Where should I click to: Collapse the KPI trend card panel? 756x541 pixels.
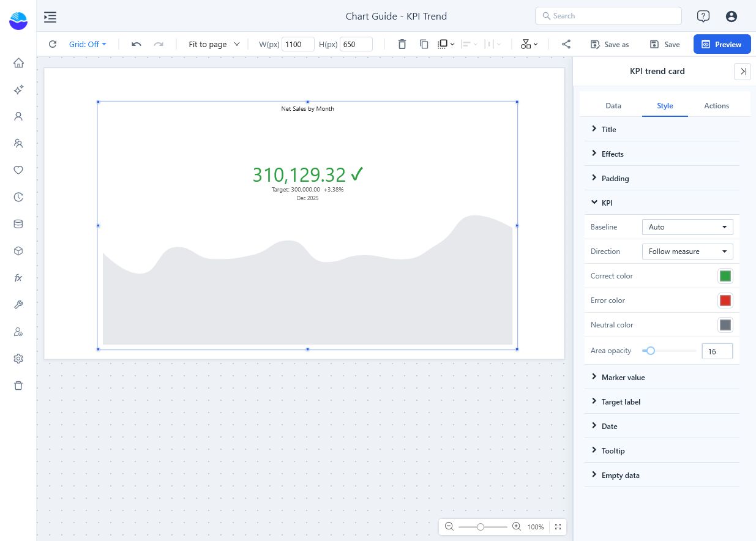[x=743, y=72]
